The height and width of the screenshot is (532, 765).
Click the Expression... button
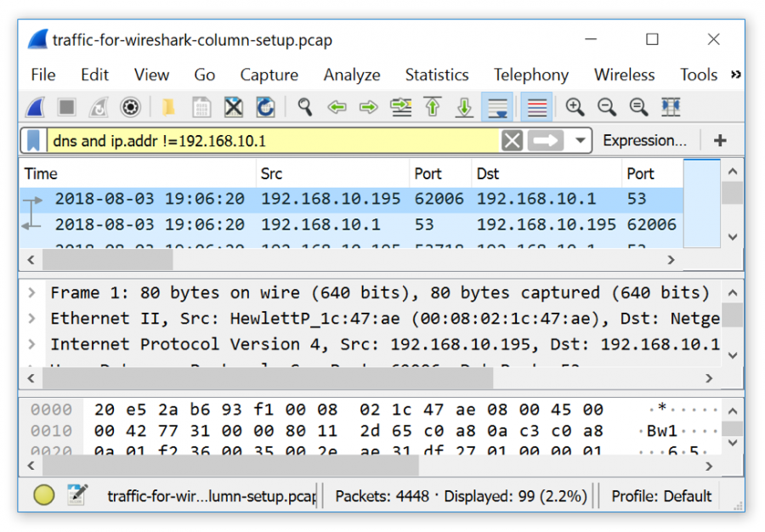(644, 139)
